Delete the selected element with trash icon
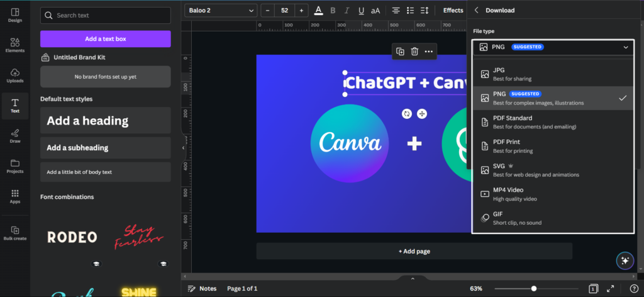644x297 pixels. point(414,52)
